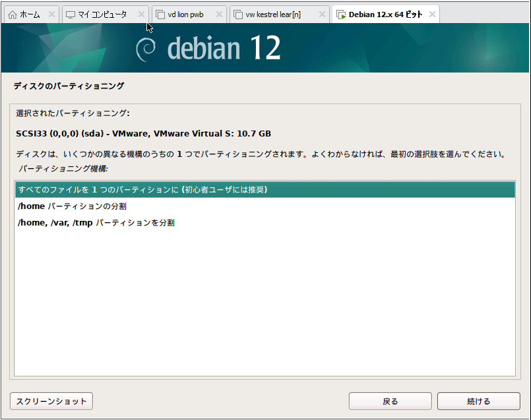This screenshot has height=420, width=531.
Task: Click the VM icon on the vw kestrel tab
Action: [238, 15]
